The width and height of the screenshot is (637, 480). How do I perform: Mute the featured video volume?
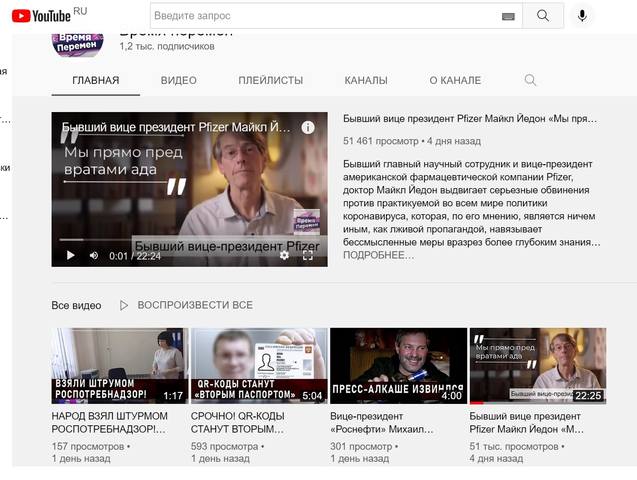point(94,255)
